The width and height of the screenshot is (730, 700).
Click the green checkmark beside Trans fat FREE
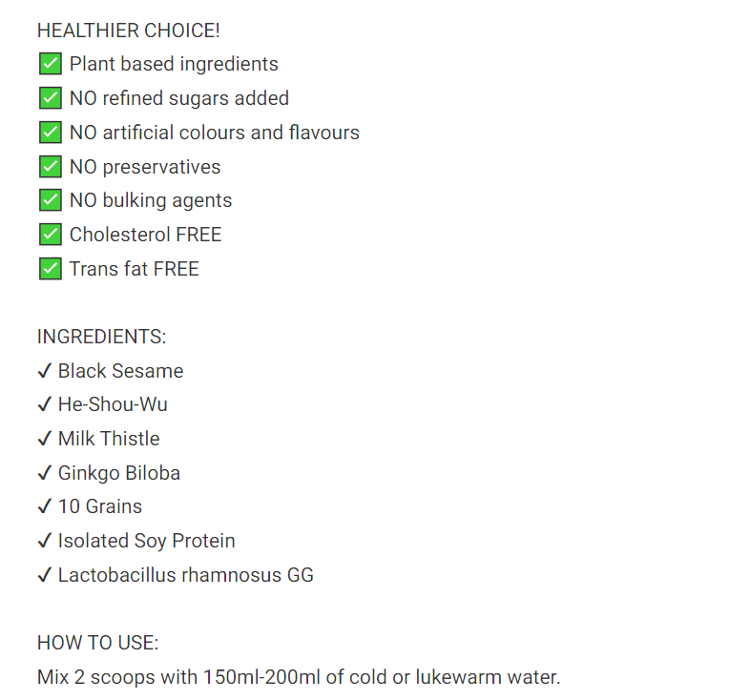pyautogui.click(x=51, y=269)
